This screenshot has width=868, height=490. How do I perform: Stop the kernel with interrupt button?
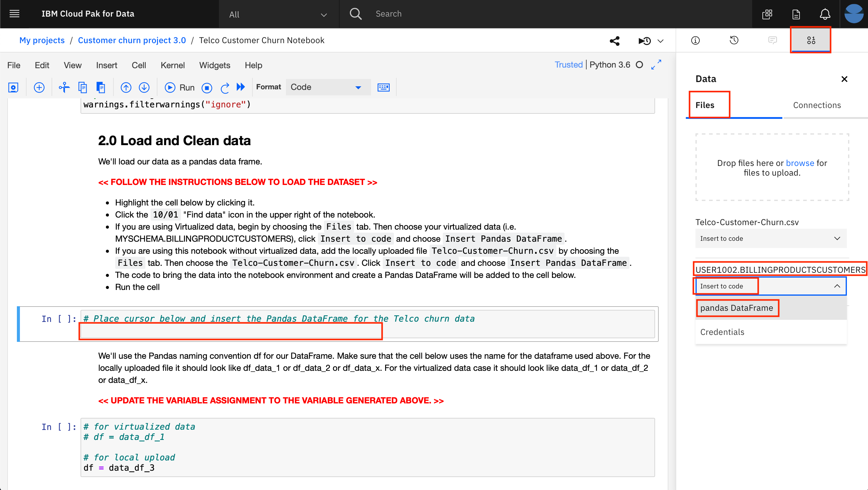tap(207, 87)
